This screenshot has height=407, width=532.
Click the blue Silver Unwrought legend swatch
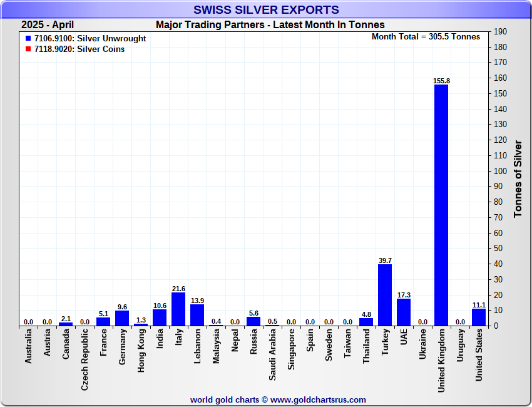28,39
